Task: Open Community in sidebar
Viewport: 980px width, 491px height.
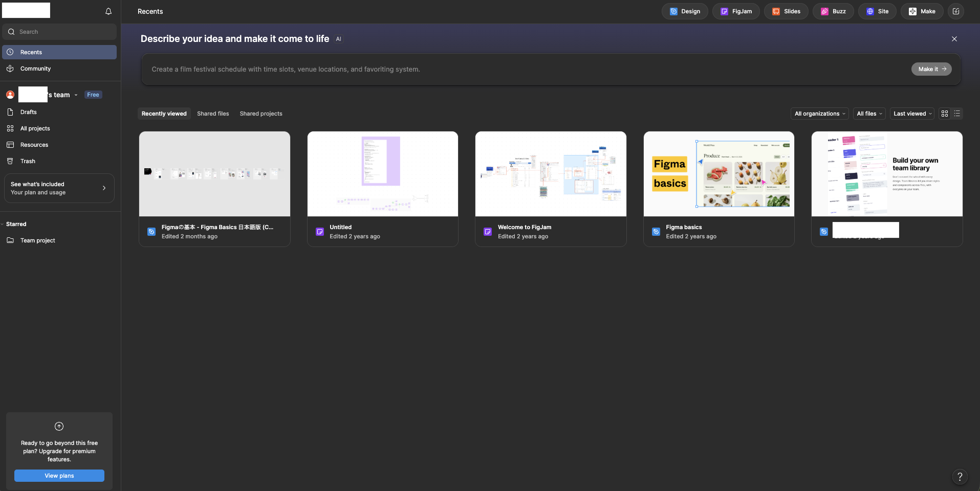Action: (59, 69)
